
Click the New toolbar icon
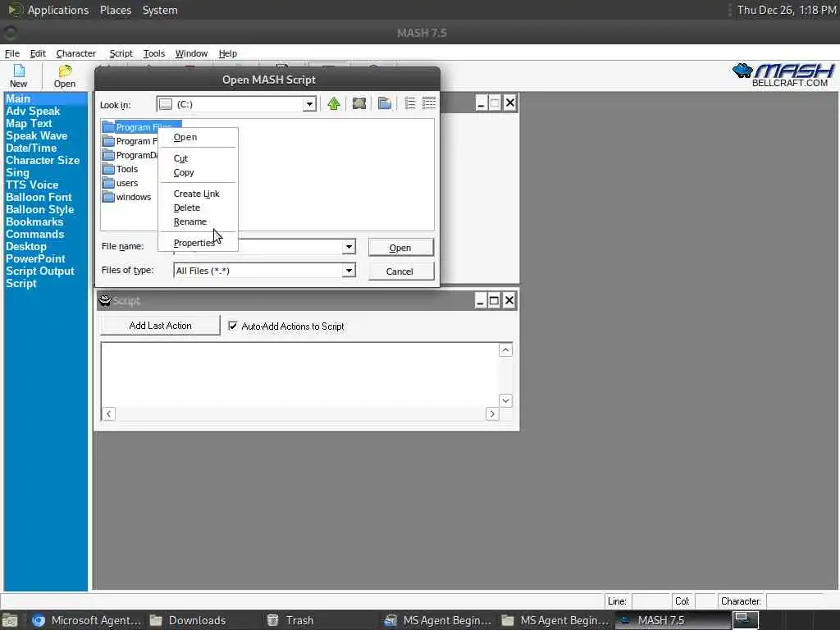tap(19, 76)
